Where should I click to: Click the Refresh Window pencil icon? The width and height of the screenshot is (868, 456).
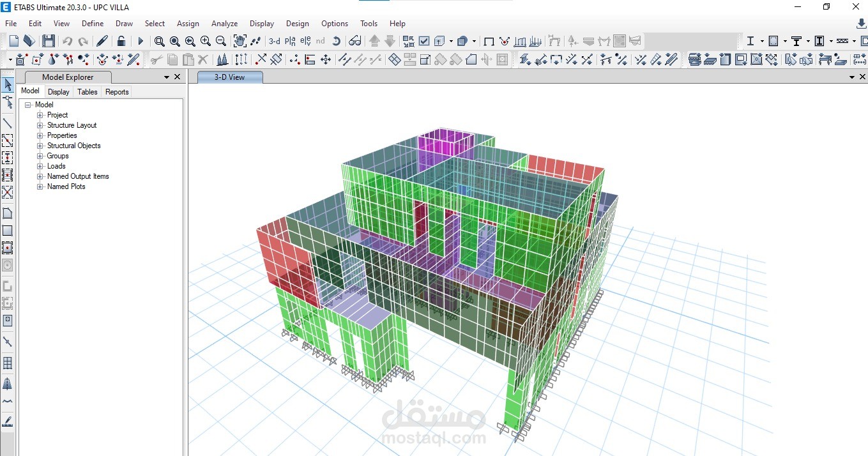click(x=102, y=41)
